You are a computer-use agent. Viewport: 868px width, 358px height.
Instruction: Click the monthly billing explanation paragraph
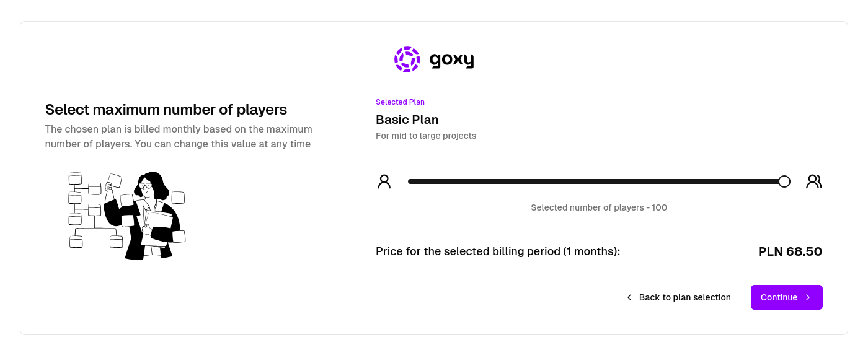pos(179,136)
